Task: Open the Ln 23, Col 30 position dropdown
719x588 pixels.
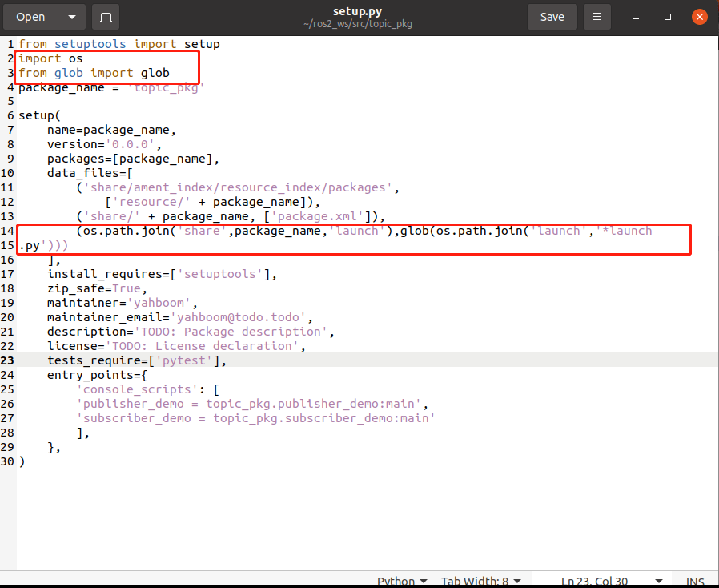Action: [x=612, y=581]
